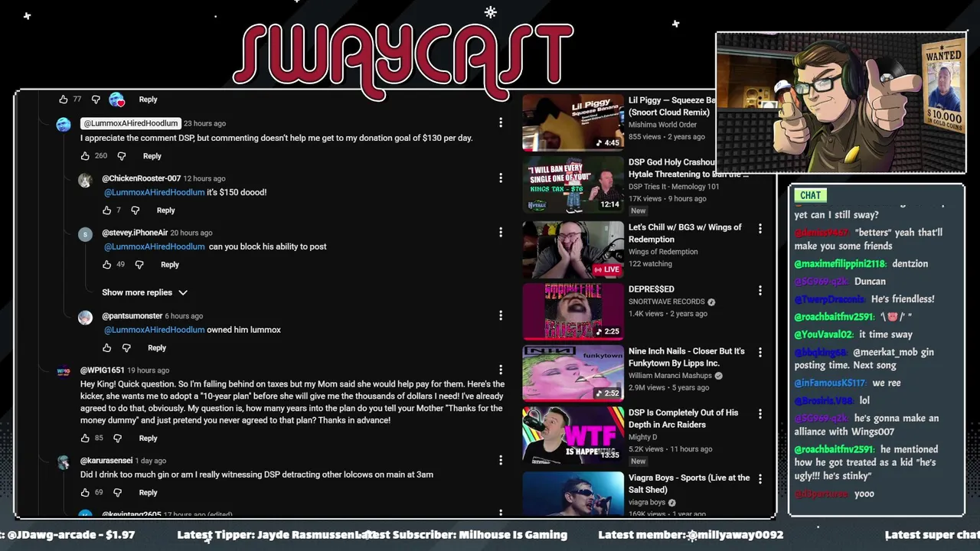
Task: Open @karurasensei profile link
Action: (106, 461)
